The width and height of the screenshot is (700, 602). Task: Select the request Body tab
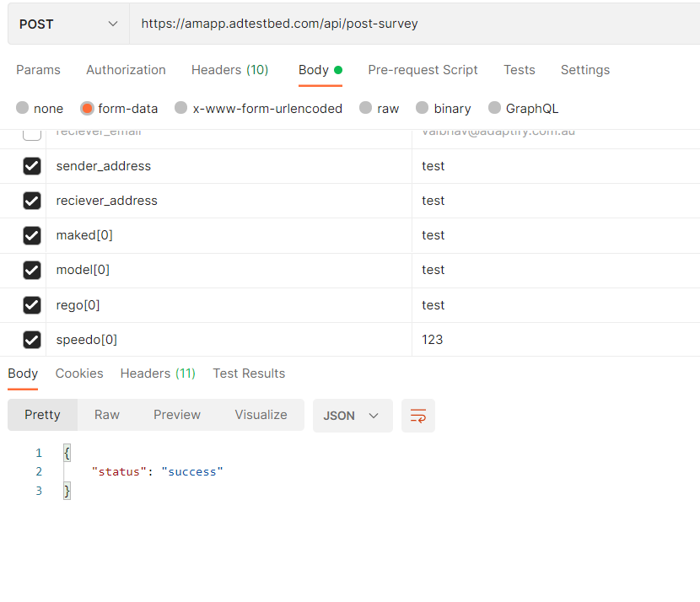point(320,70)
